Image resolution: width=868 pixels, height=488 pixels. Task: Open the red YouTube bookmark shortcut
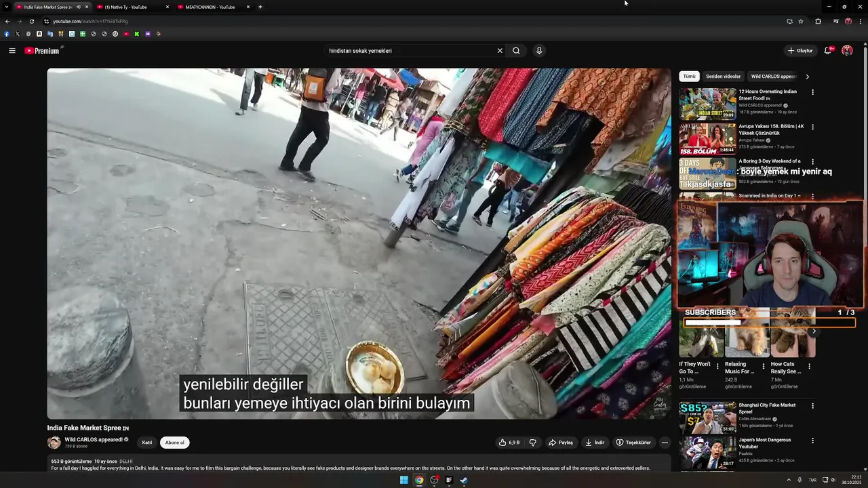tap(126, 34)
